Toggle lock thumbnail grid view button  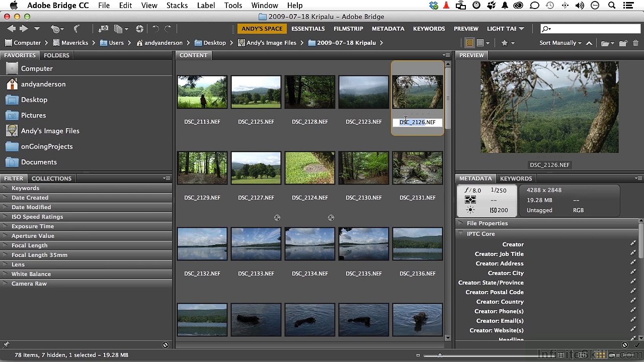(x=561, y=355)
